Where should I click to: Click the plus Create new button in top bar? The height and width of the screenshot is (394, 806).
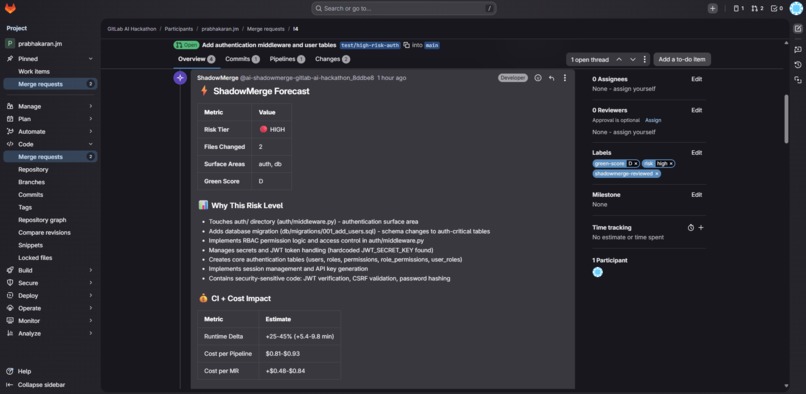[x=712, y=8]
